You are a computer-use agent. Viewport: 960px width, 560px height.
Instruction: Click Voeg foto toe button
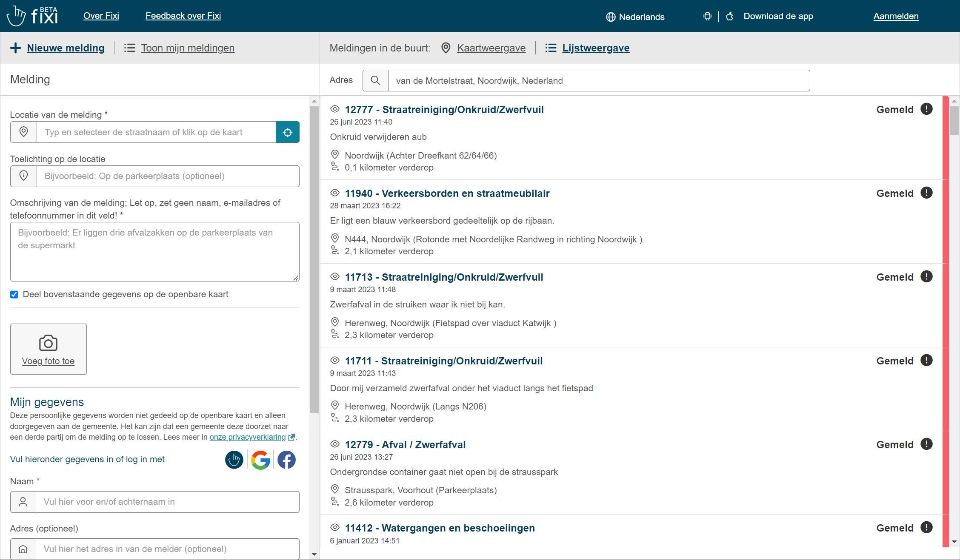[x=49, y=349]
